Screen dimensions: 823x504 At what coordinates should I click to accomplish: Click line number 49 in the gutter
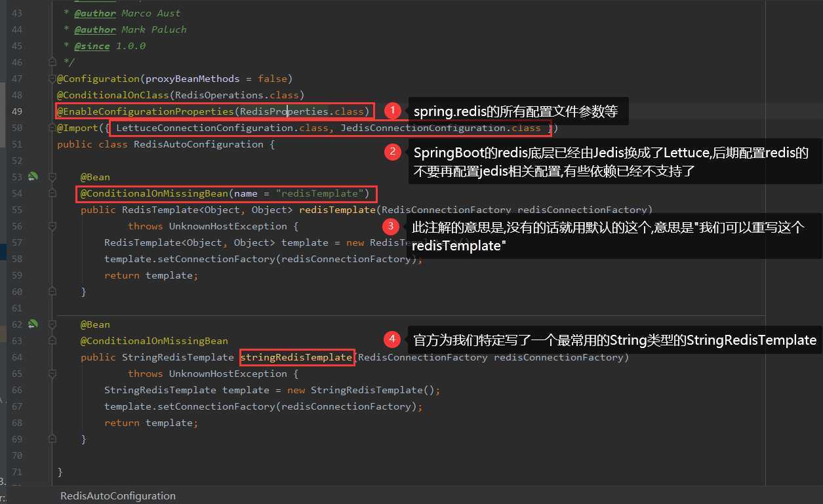[17, 111]
